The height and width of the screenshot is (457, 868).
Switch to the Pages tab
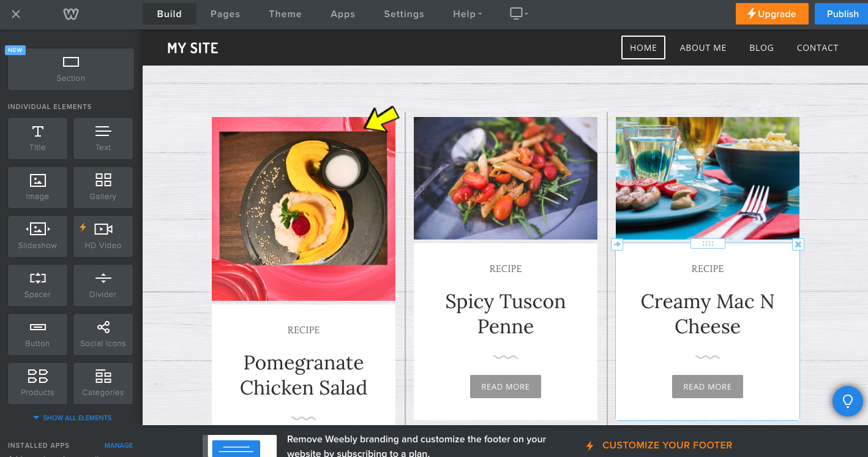coord(225,14)
